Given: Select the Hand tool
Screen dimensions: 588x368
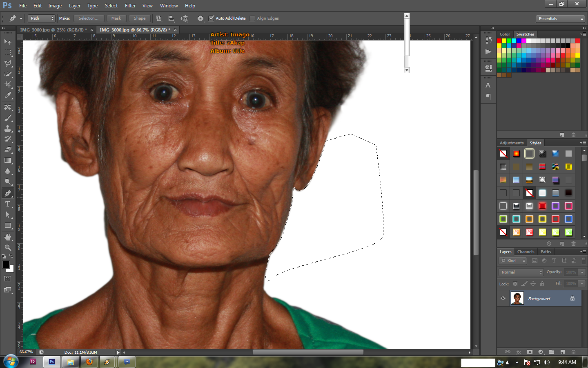Looking at the screenshot, I should point(8,237).
